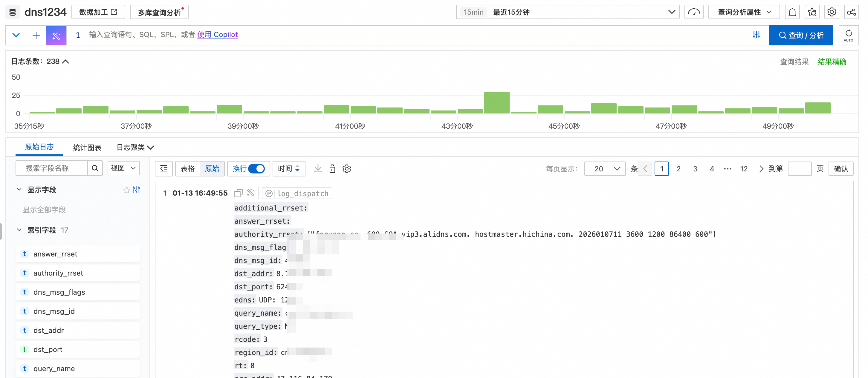Open the 日志聚类 tab menu
868x378 pixels.
point(135,147)
